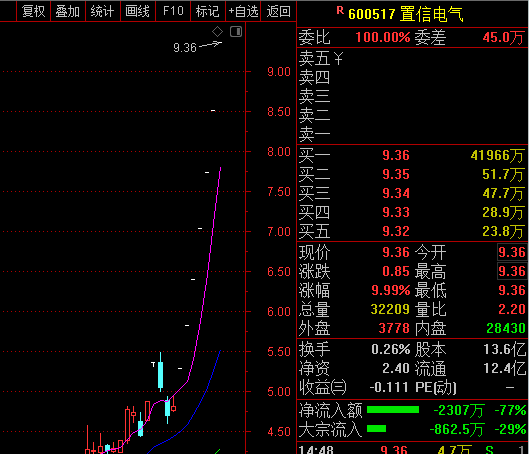Click the R marker beside stock code

340,11
